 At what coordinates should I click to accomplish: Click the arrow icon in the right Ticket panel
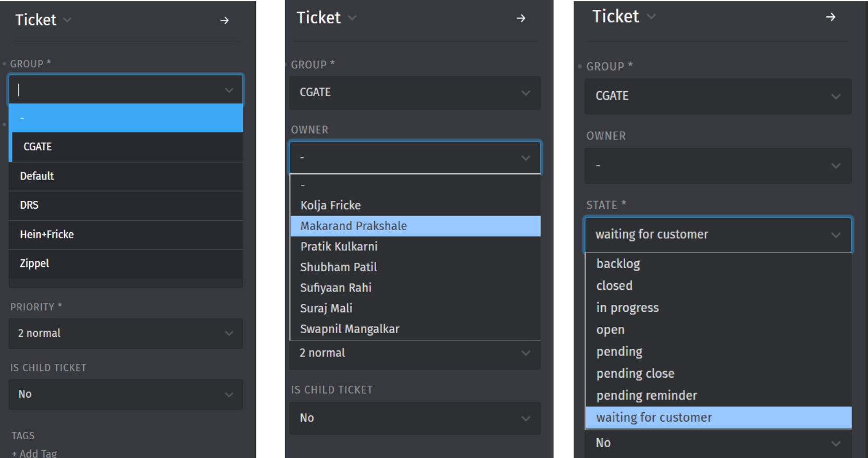(830, 17)
